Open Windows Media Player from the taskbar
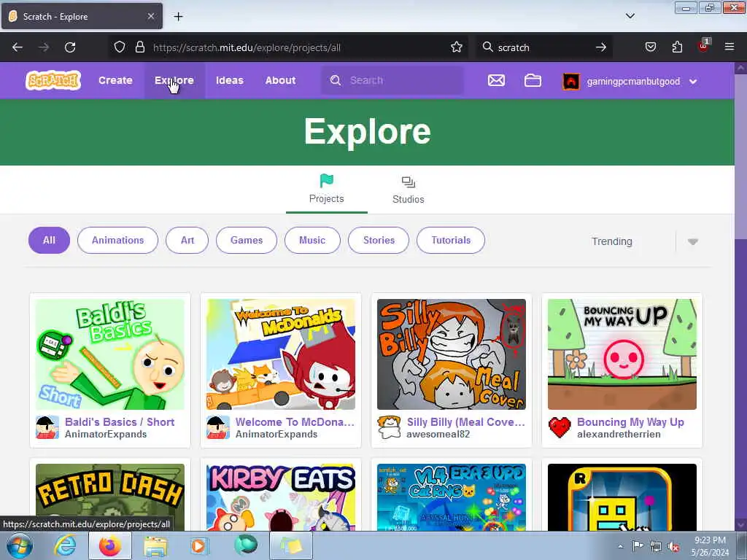747x560 pixels. [199, 545]
